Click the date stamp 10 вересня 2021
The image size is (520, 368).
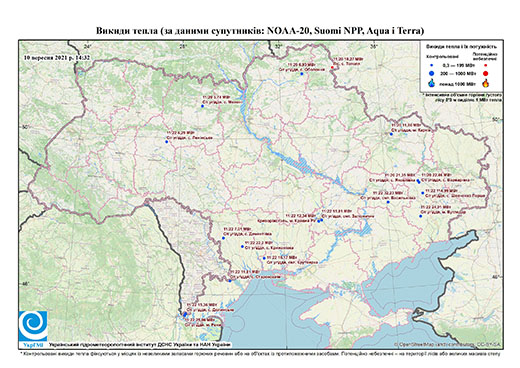pyautogui.click(x=57, y=57)
